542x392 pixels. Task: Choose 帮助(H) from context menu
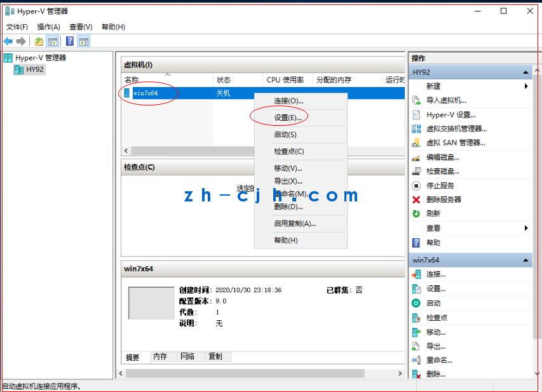(x=301, y=240)
